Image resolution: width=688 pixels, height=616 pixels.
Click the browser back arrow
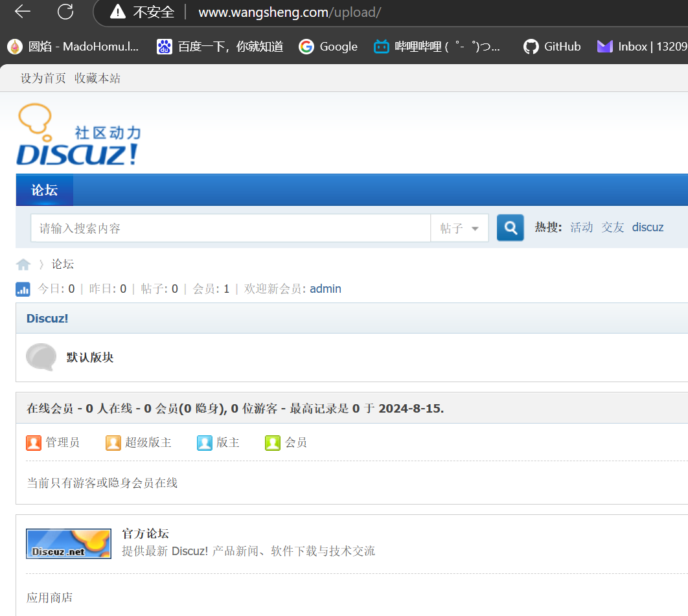[23, 12]
